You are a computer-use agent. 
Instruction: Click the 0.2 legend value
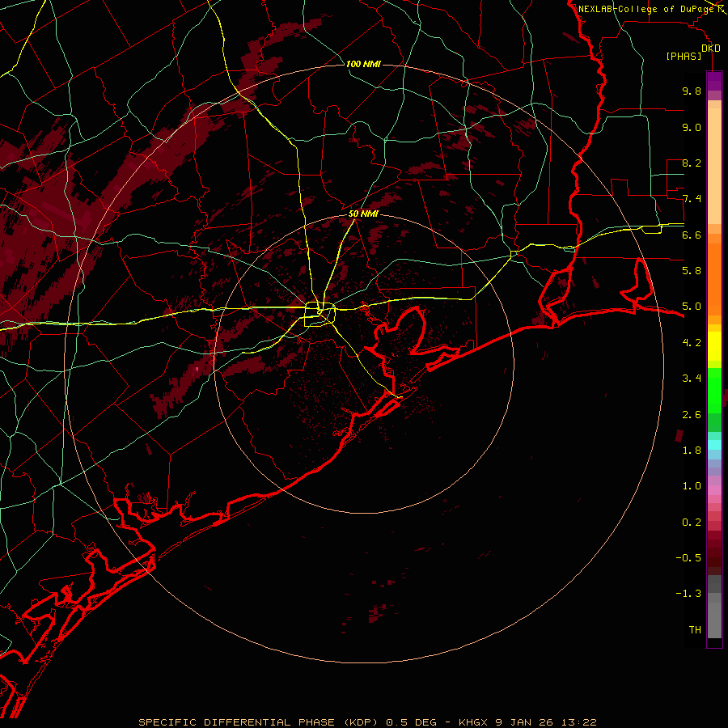[x=692, y=523]
